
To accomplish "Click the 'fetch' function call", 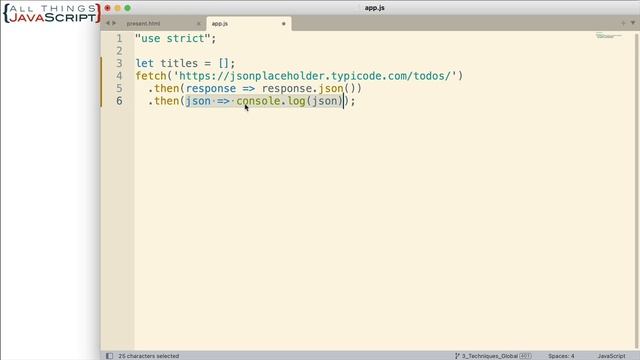I will [x=151, y=76].
